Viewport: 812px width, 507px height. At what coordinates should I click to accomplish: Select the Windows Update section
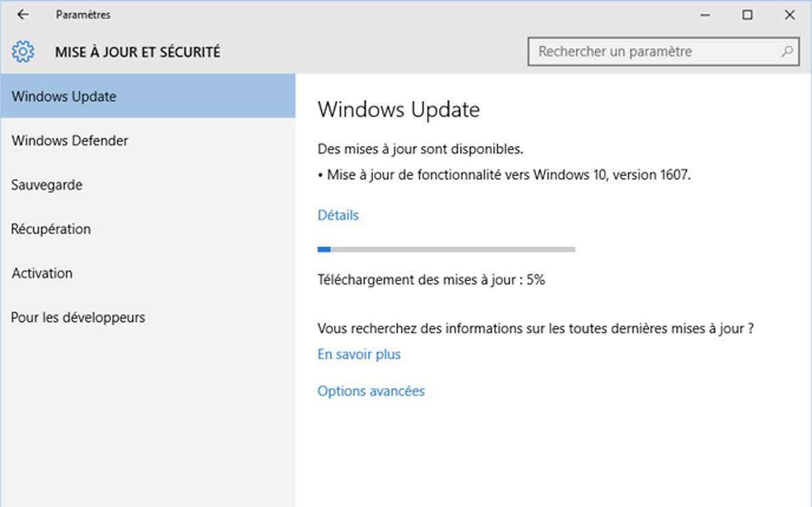point(148,96)
